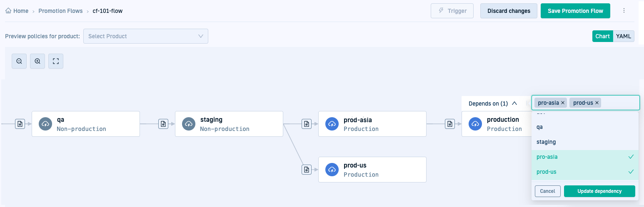The image size is (644, 207).
Task: Click the policy icon before prod-us node
Action: (x=307, y=170)
